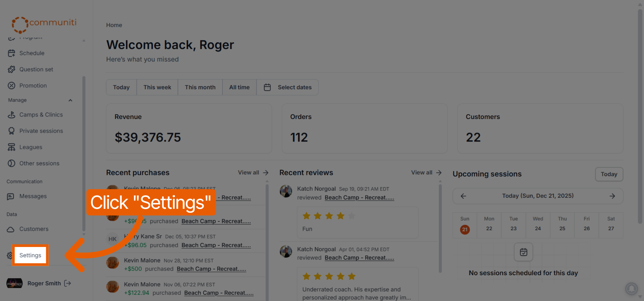
Task: Click Settings in the sidebar
Action: coord(30,255)
